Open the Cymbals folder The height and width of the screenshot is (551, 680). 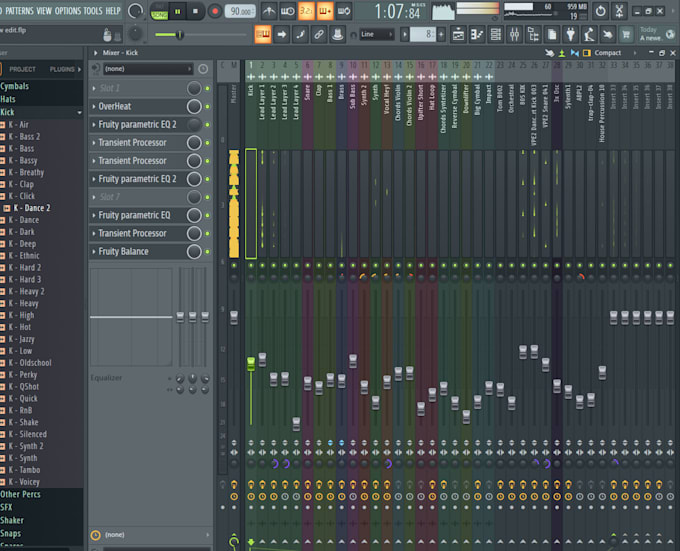tap(15, 86)
